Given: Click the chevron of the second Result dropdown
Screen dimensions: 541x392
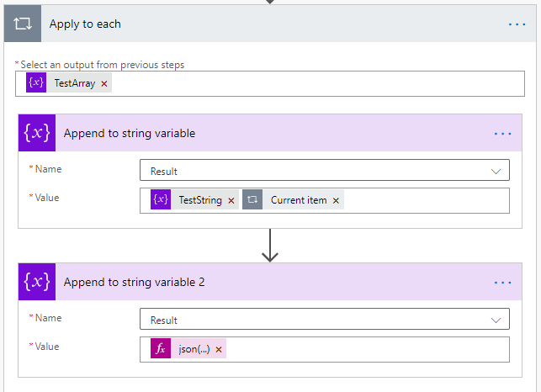Looking at the screenshot, I should (496, 320).
